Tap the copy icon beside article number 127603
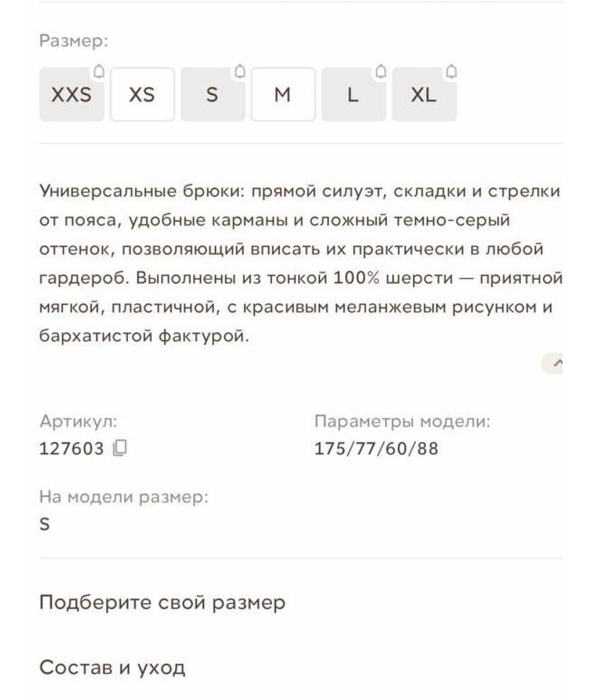 coord(120,448)
